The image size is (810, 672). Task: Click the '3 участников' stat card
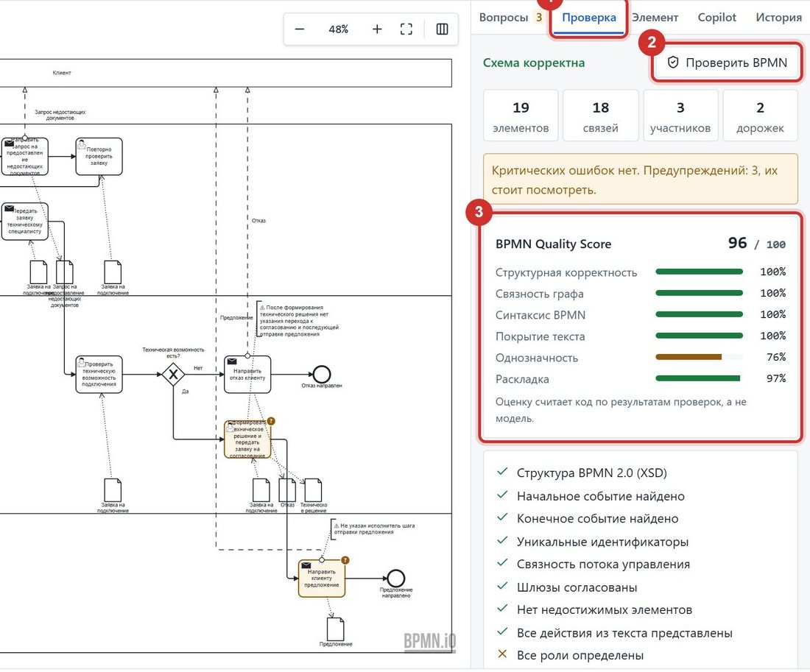pyautogui.click(x=680, y=115)
